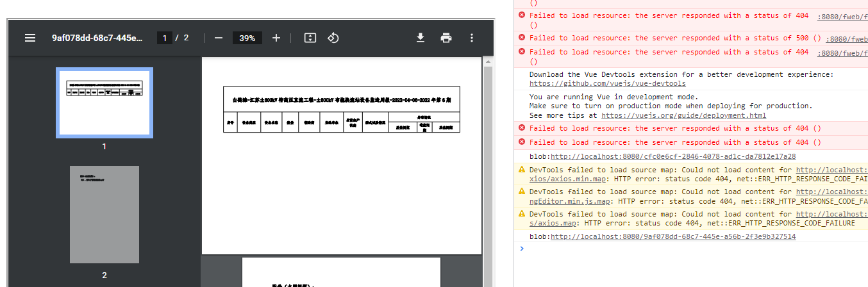Select page 1 thumbnail
Screen dimensions: 868x287
(x=104, y=103)
